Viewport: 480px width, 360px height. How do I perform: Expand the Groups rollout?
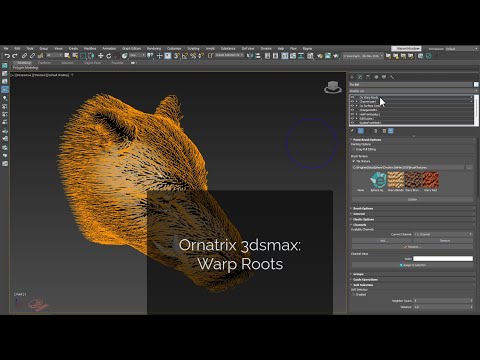pyautogui.click(x=358, y=274)
